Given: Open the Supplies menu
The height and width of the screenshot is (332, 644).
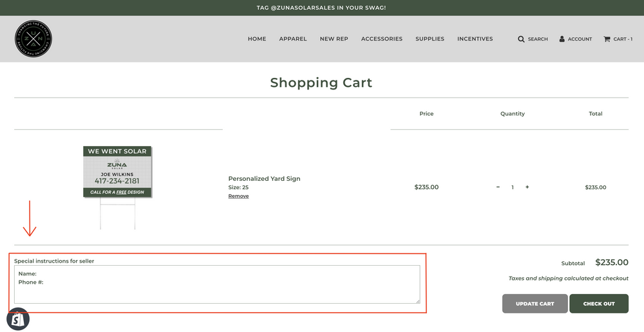Looking at the screenshot, I should tap(430, 39).
